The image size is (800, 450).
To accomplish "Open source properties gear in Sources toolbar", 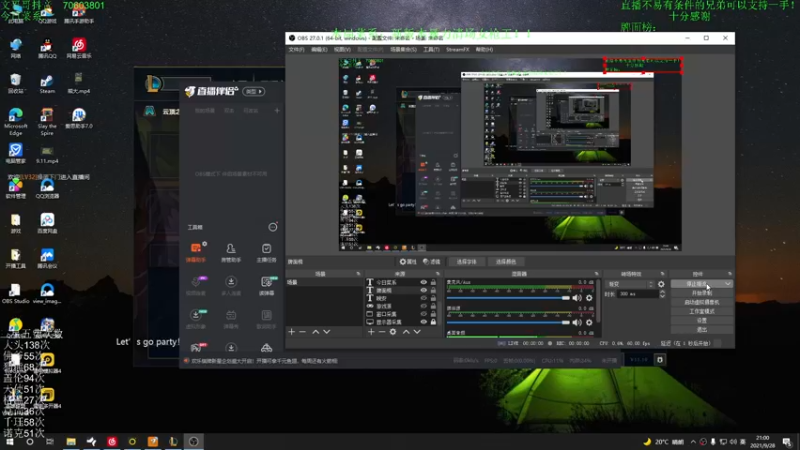I will [x=393, y=332].
